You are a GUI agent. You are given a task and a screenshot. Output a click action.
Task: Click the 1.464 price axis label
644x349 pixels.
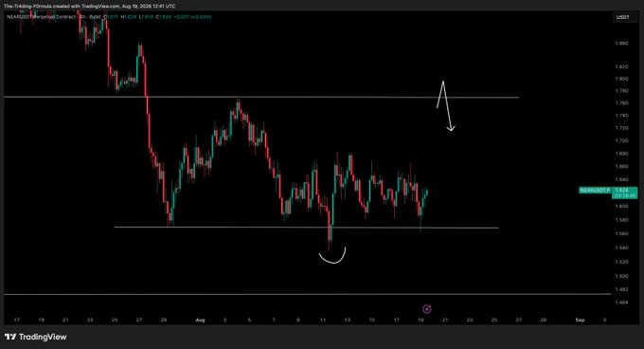click(622, 303)
